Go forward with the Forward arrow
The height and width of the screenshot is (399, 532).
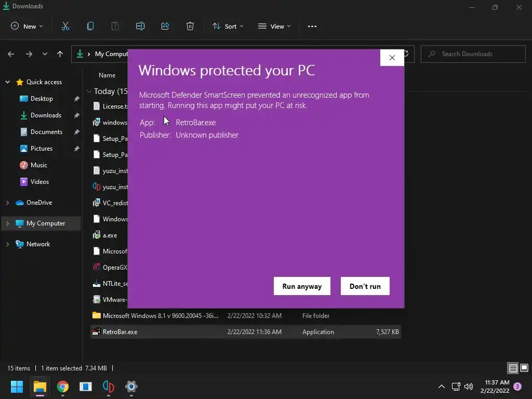pos(29,54)
